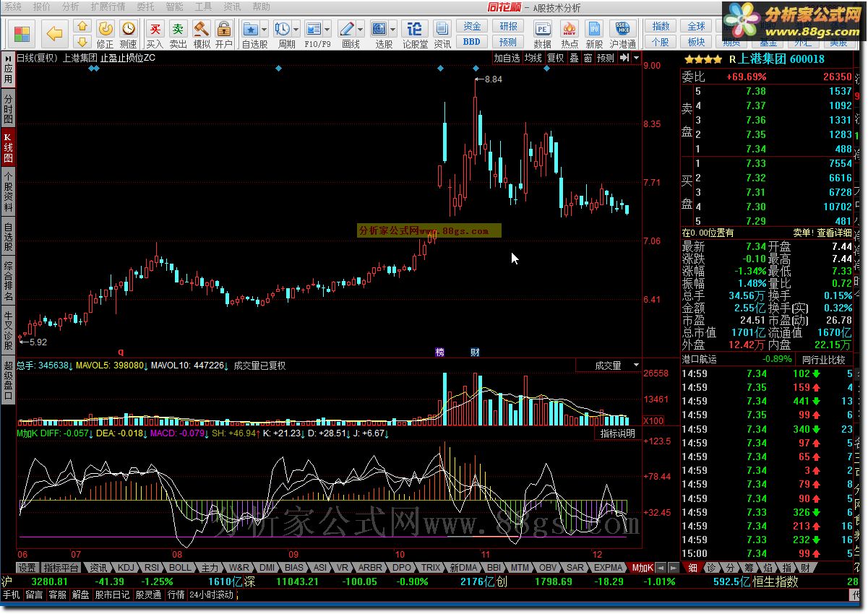Toggle the 叠 overlay option
Image resolution: width=868 pixels, height=614 pixels.
point(574,58)
